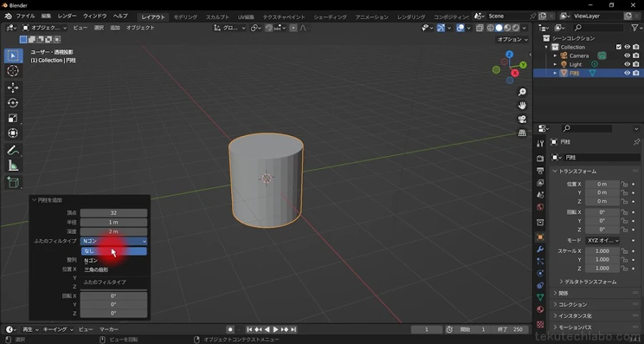Switch to the モデリング workspace tab
Screen dimensions: 644x344
coord(185,17)
